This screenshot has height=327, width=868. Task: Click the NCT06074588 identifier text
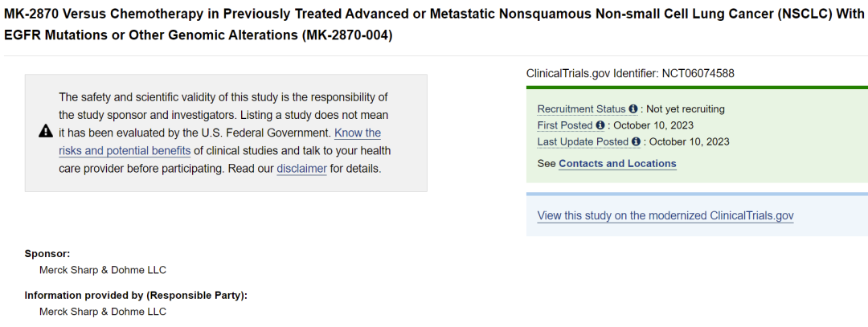click(698, 73)
